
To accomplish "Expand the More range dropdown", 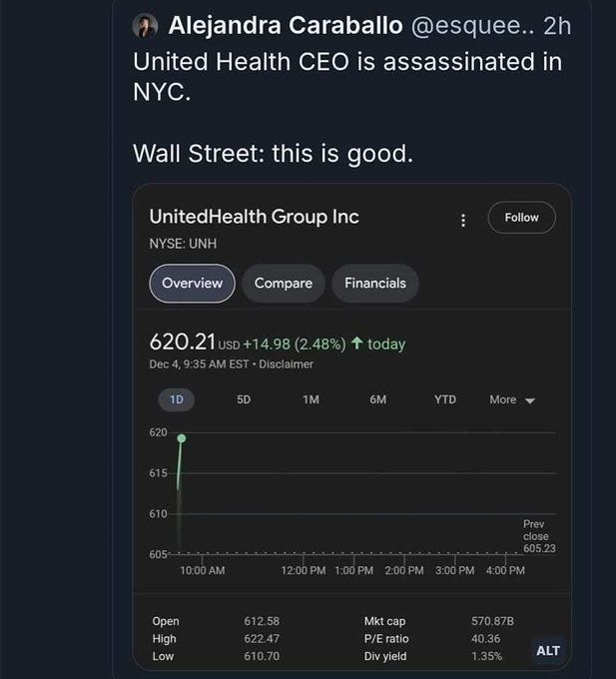I will tap(512, 399).
